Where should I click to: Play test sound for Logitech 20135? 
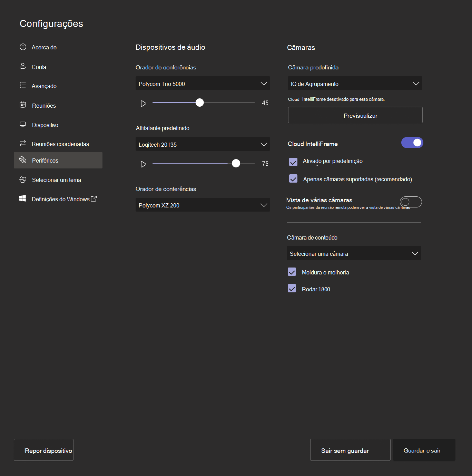(144, 164)
